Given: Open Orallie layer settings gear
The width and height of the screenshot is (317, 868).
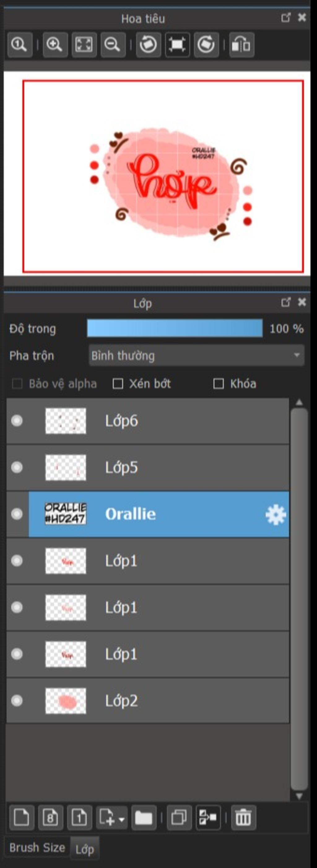Looking at the screenshot, I should [x=276, y=514].
